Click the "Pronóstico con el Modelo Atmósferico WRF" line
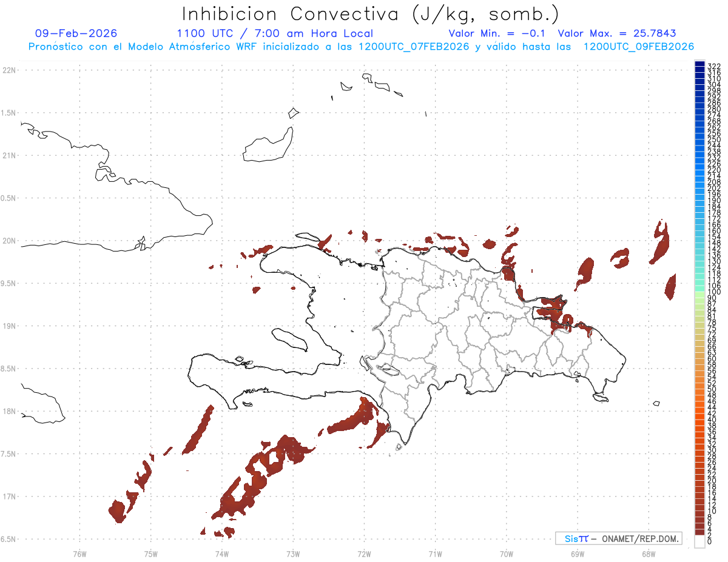Screen dimensions: 728x562 coord(361,47)
